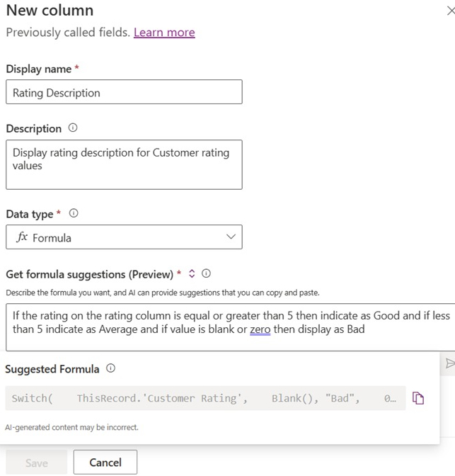Click the underlined word zero
Image resolution: width=455 pixels, height=476 pixels.
coord(260,329)
